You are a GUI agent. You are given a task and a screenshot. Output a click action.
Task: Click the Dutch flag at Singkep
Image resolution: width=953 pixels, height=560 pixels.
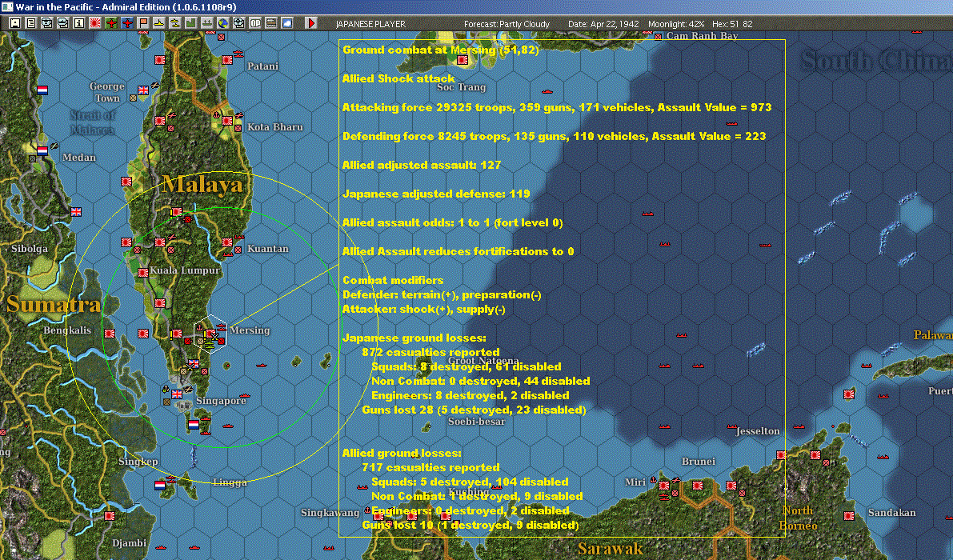coord(160,485)
